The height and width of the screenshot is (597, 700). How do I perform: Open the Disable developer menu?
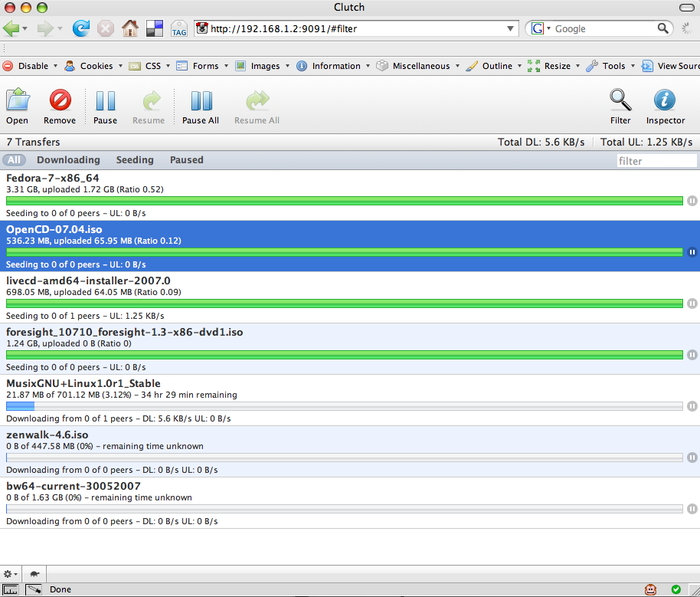point(30,66)
